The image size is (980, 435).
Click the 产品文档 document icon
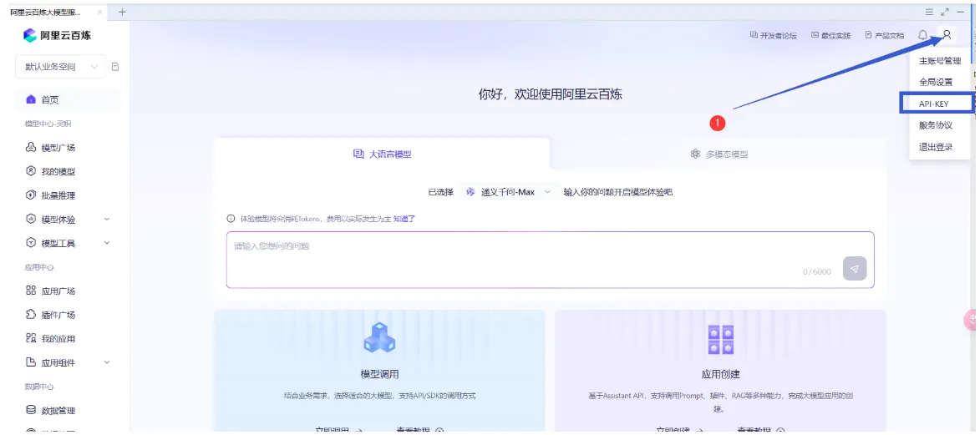click(x=868, y=35)
